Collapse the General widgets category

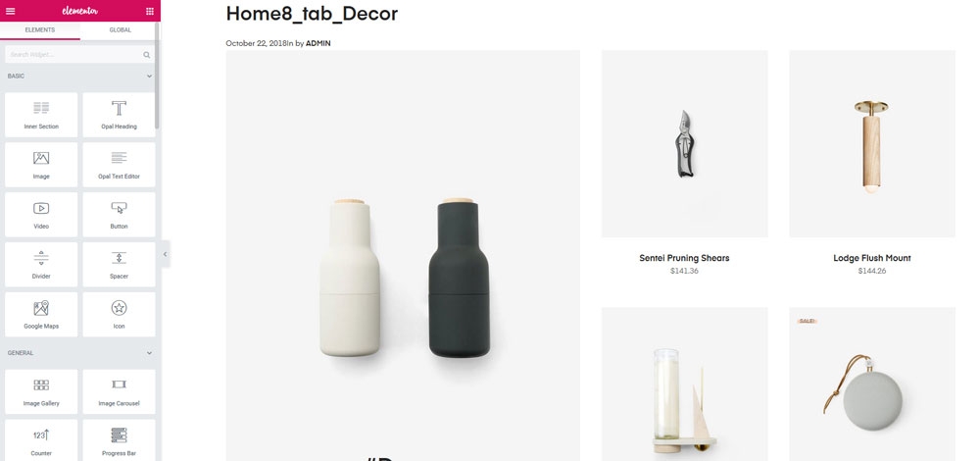pyautogui.click(x=149, y=353)
